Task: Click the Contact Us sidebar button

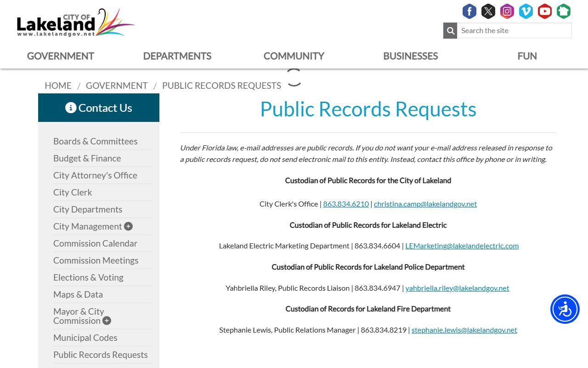Action: coord(99,108)
